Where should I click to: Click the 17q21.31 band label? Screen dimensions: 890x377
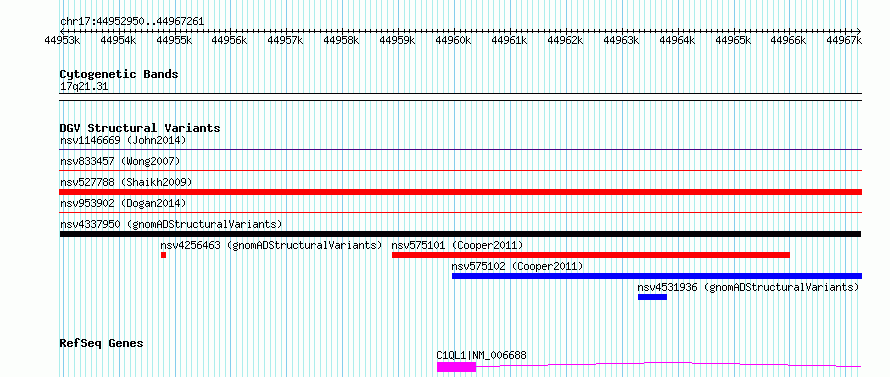pyautogui.click(x=84, y=87)
